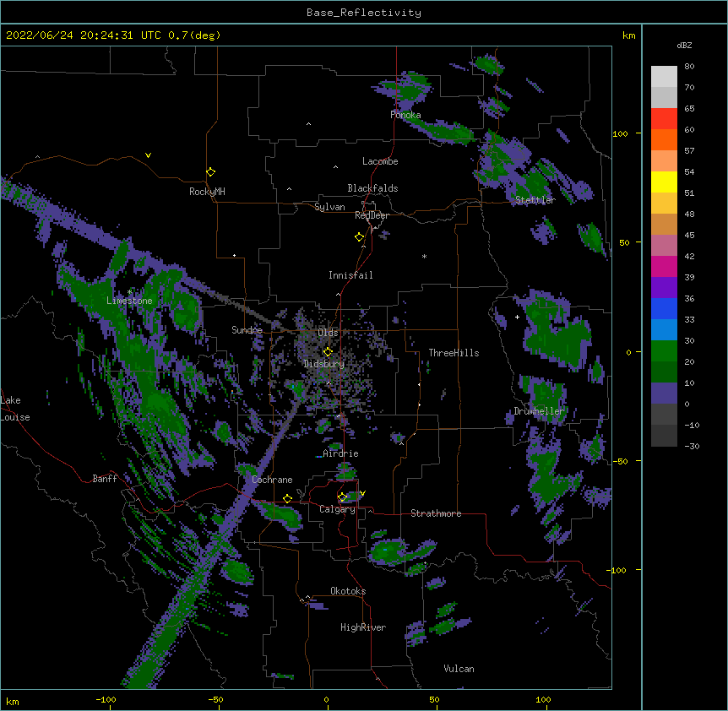This screenshot has height=711, width=728.
Task: Click the Didsbury label
Action: [x=324, y=364]
